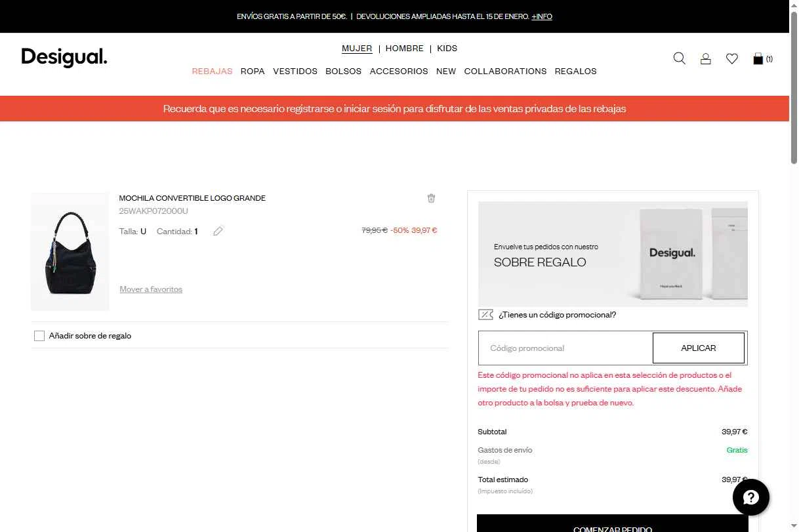799x532 pixels.
Task: Select the HOMBRE section tab
Action: click(x=405, y=49)
